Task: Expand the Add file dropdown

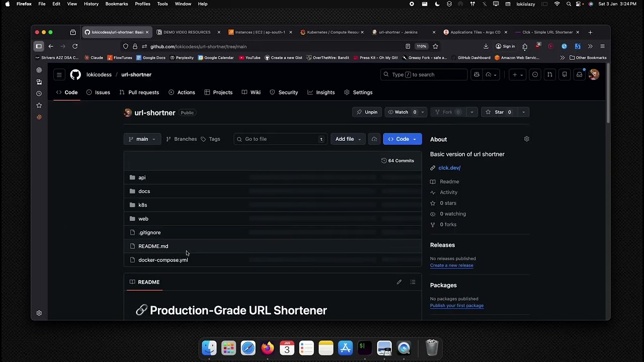Action: coord(349,139)
